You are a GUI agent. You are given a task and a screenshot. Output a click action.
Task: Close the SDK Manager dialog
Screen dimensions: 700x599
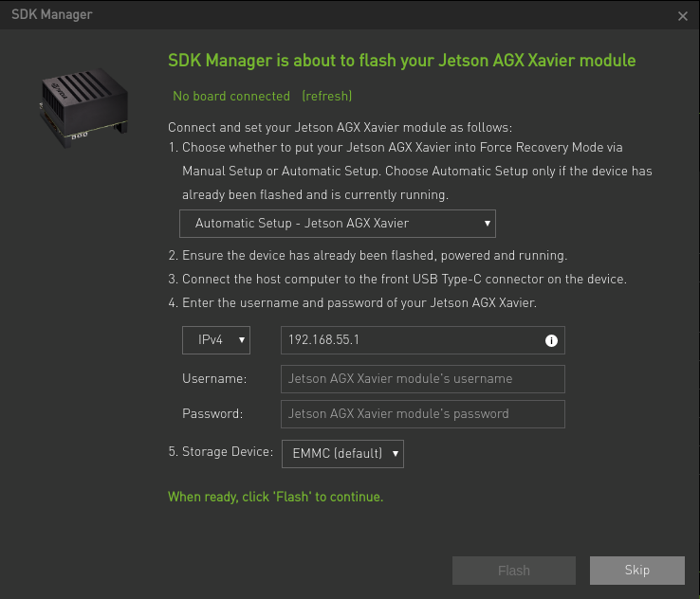683,16
